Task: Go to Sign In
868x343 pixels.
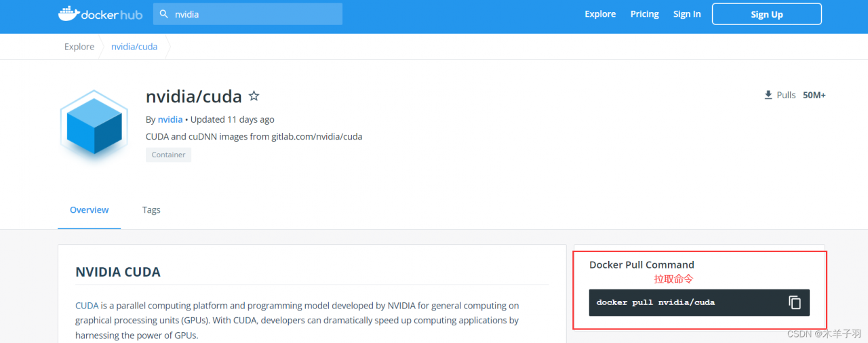Action: pos(687,14)
